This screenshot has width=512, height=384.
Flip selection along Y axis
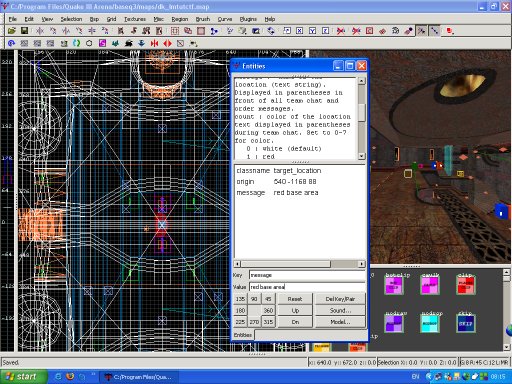click(66, 31)
